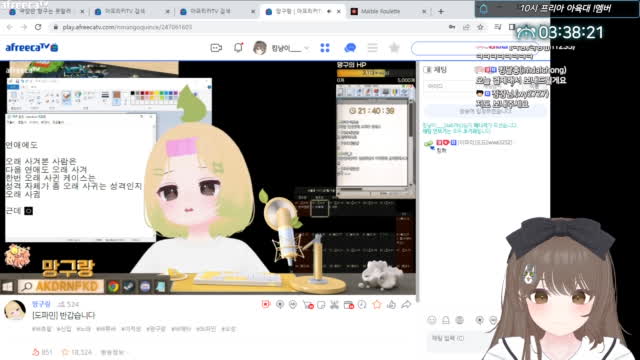
Task: Click the share arrow icon under player
Action: [x=406, y=304]
